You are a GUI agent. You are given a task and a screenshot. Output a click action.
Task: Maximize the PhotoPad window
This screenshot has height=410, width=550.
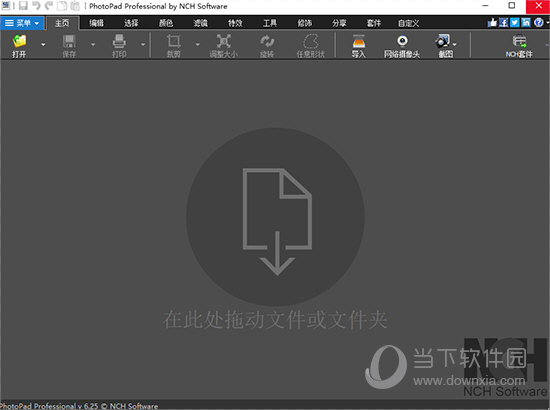point(512,6)
